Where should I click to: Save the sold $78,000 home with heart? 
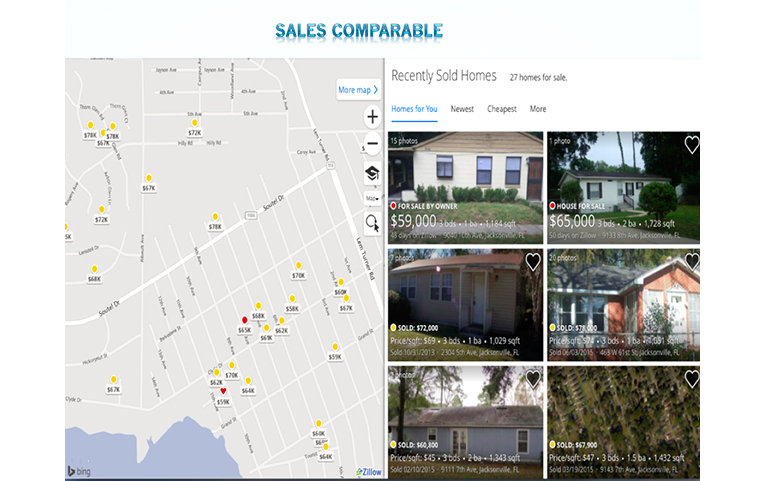(691, 262)
